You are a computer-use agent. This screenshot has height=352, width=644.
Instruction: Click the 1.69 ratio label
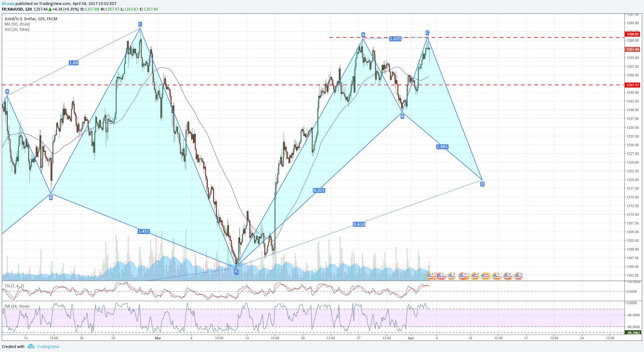(x=74, y=63)
